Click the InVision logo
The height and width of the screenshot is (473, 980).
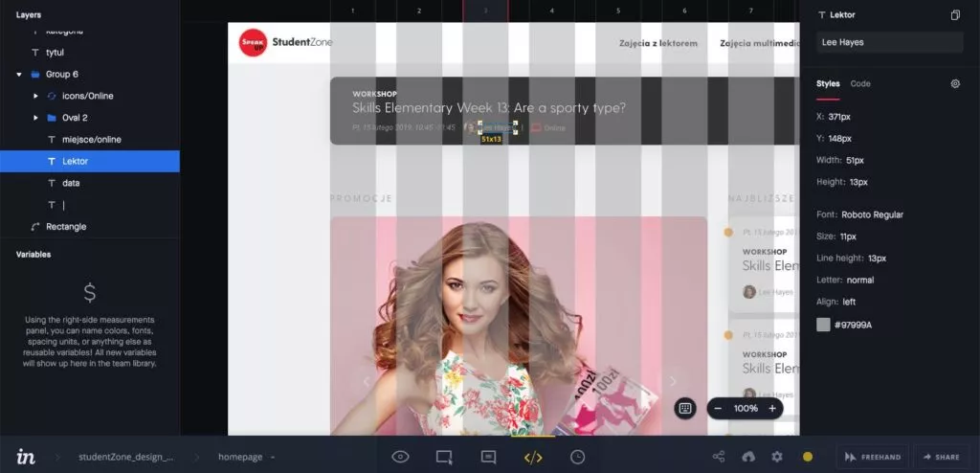[x=26, y=457]
